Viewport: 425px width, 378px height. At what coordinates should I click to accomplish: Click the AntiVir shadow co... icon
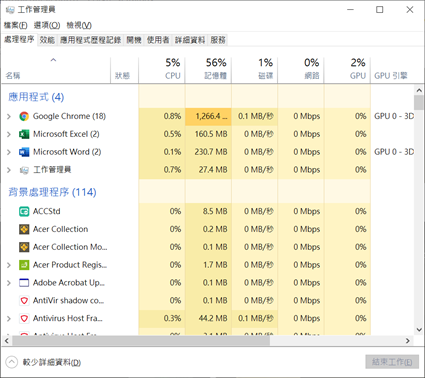pos(24,301)
